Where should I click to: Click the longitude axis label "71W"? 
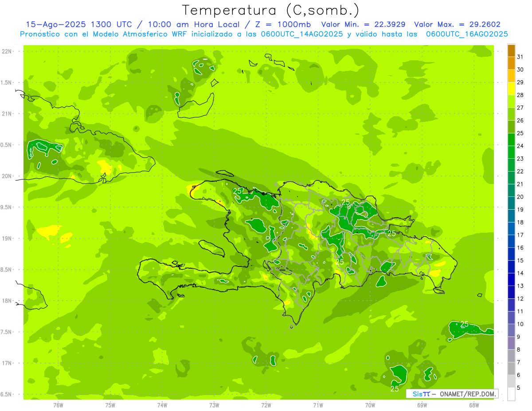pyautogui.click(x=318, y=405)
